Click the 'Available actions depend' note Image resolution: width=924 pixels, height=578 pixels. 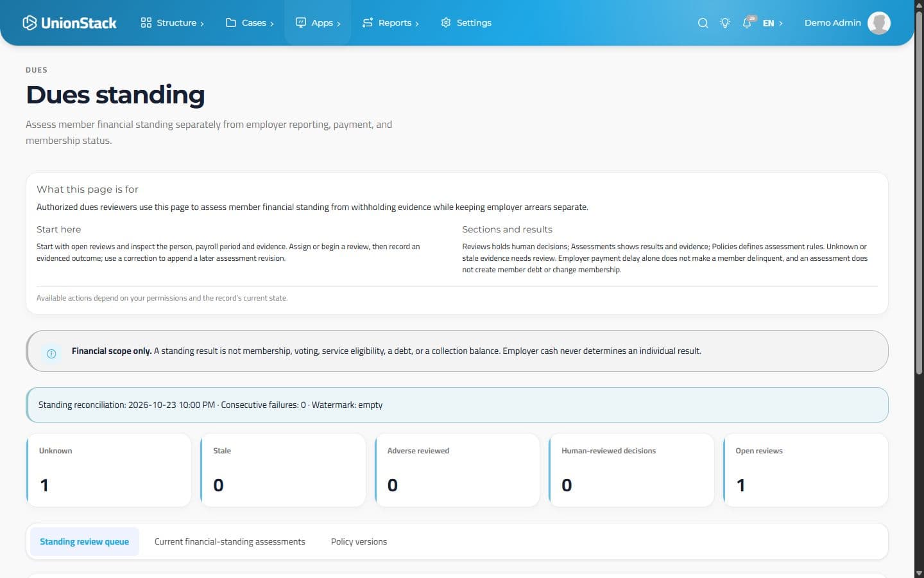pos(162,298)
